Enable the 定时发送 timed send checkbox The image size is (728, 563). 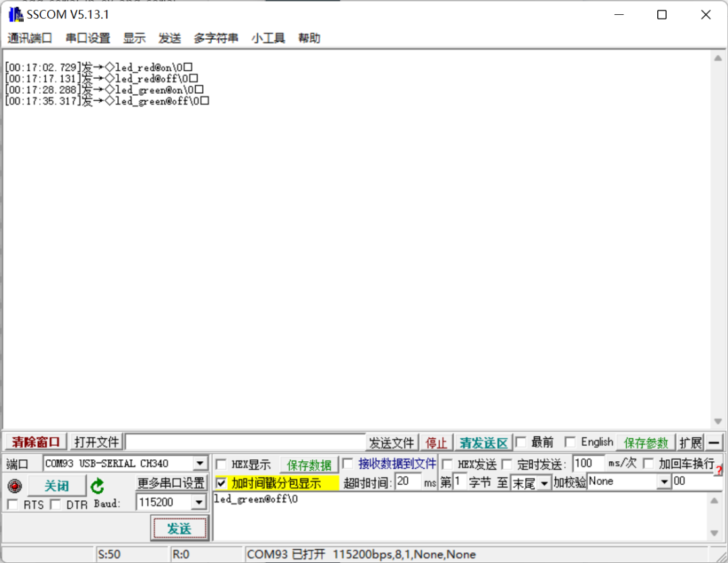[x=508, y=463]
